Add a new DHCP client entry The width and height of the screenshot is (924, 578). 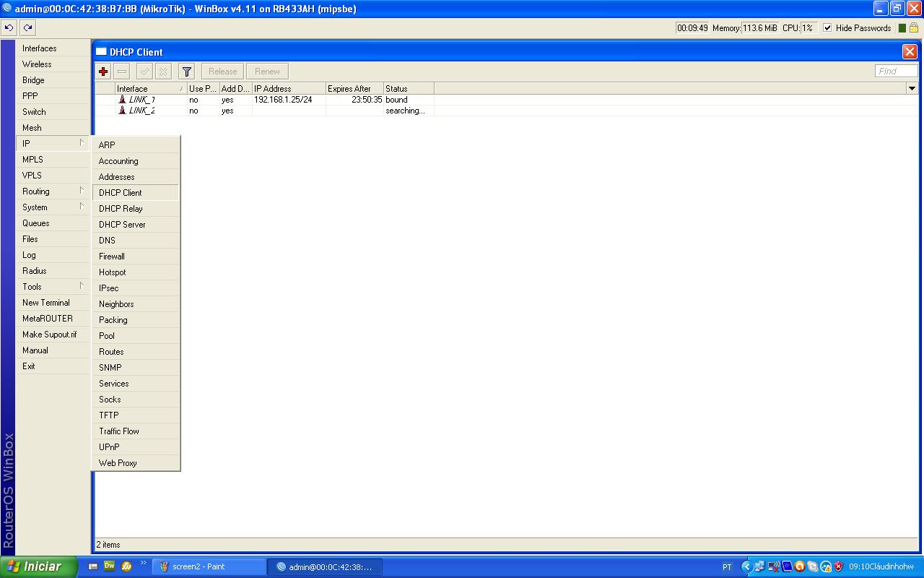tap(103, 72)
